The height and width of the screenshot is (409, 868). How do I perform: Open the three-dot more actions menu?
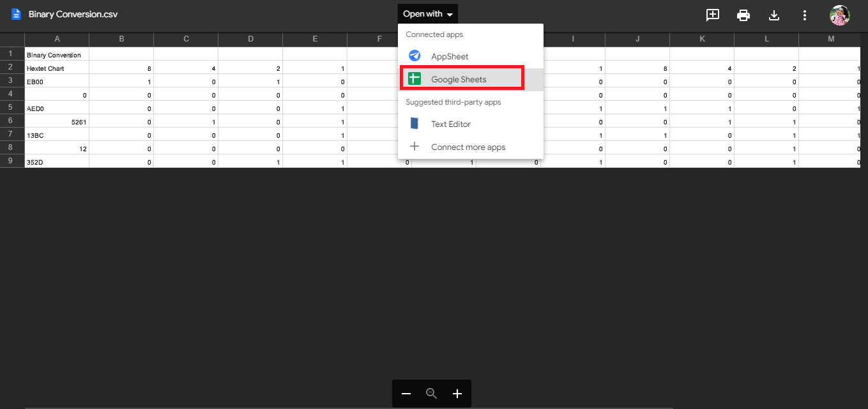pyautogui.click(x=805, y=15)
